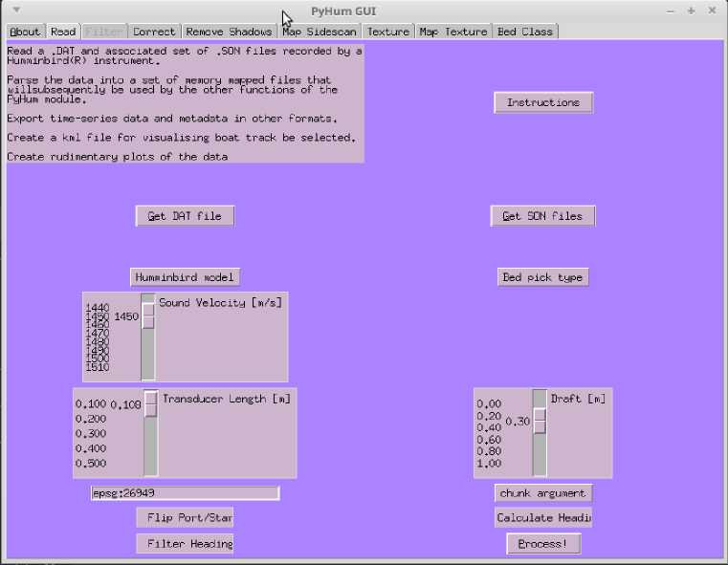The width and height of the screenshot is (728, 565).
Task: Expand the Humminbird model menu
Action: tap(185, 277)
